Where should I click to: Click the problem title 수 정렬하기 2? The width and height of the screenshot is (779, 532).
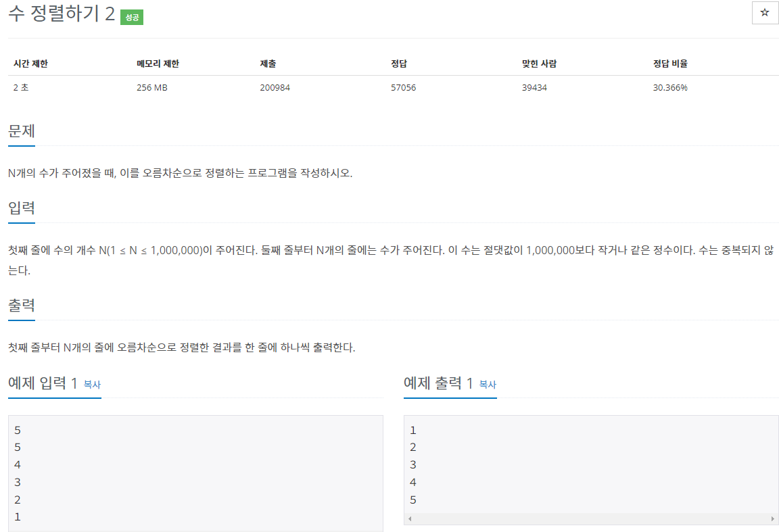pos(62,14)
